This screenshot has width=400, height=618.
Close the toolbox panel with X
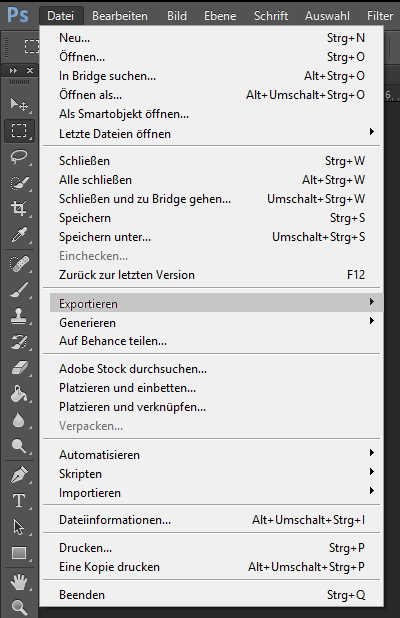click(30, 71)
